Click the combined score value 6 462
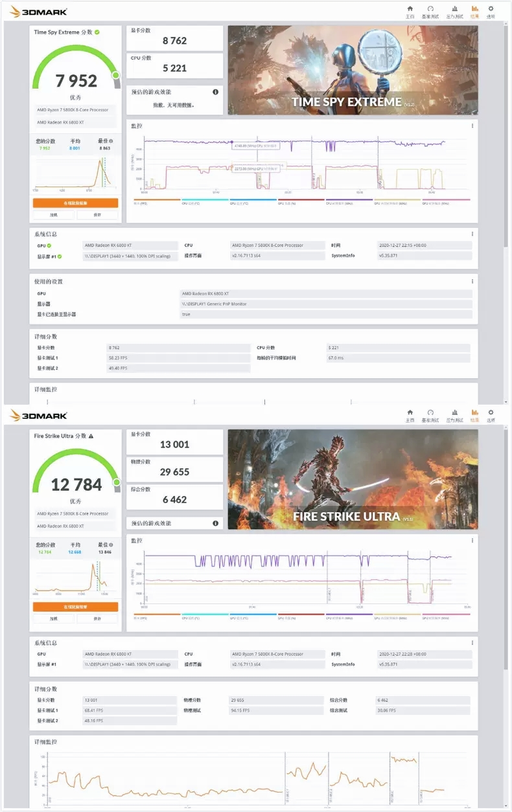Screen dimensions: 512x812 (174, 499)
